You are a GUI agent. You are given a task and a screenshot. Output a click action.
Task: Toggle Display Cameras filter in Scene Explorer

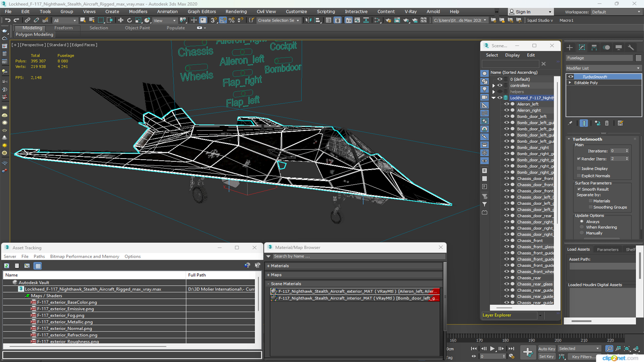[x=484, y=97]
